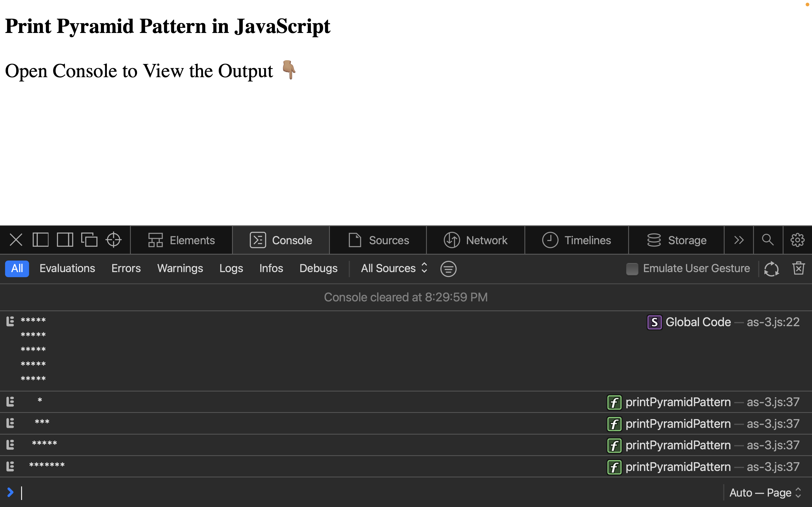The width and height of the screenshot is (812, 507).
Task: Select the All filter pill
Action: click(17, 268)
